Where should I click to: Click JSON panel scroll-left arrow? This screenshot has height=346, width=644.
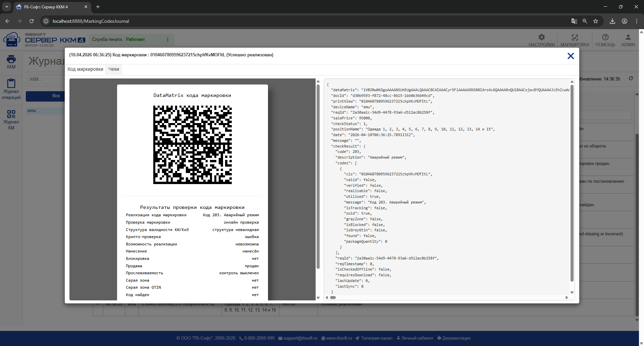[x=326, y=297]
